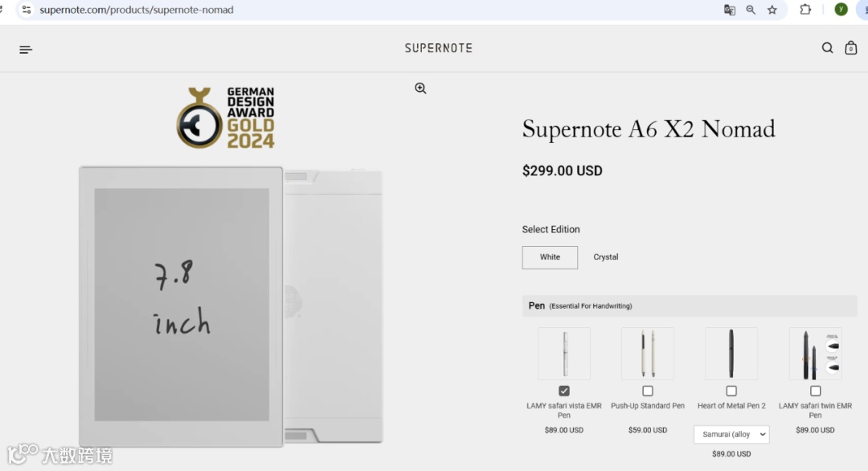Click the browser translate page icon

tap(730, 10)
